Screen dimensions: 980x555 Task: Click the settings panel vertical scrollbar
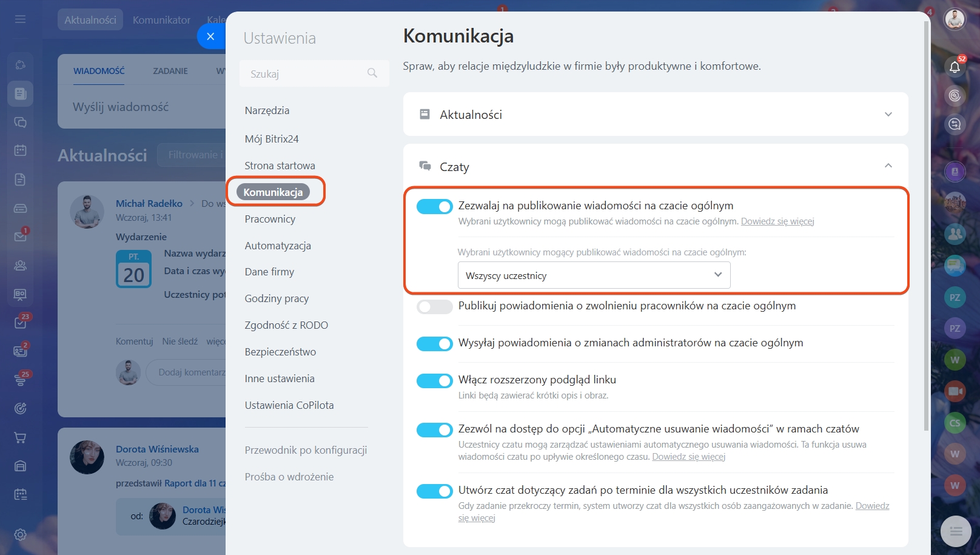(926, 226)
